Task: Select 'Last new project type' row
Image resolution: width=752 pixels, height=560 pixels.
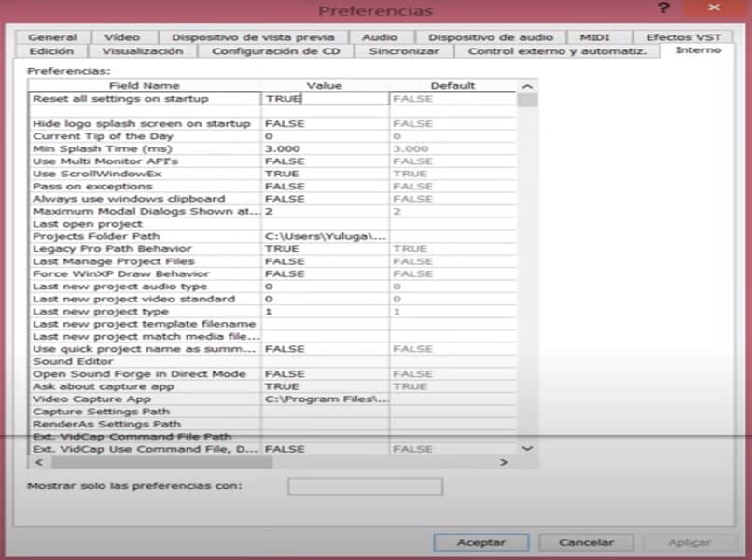Action: coord(272,312)
